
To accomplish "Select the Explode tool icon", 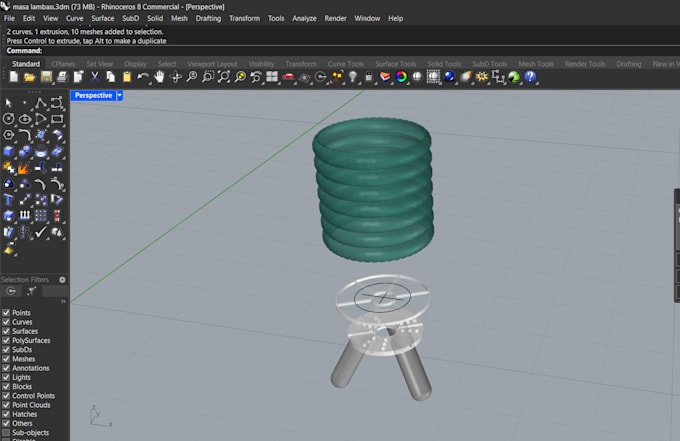I will coord(23,167).
